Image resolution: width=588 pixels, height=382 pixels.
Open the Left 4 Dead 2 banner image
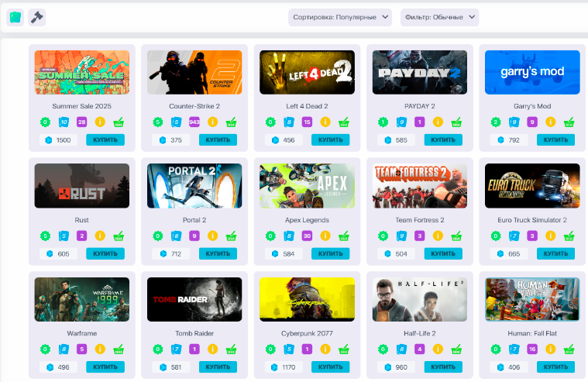coord(307,72)
